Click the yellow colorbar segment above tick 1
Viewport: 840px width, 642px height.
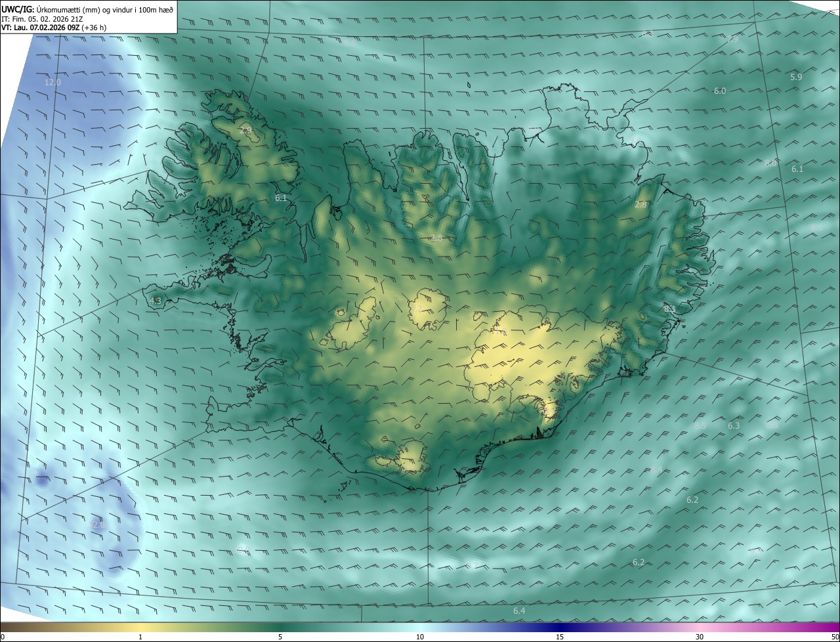140,627
